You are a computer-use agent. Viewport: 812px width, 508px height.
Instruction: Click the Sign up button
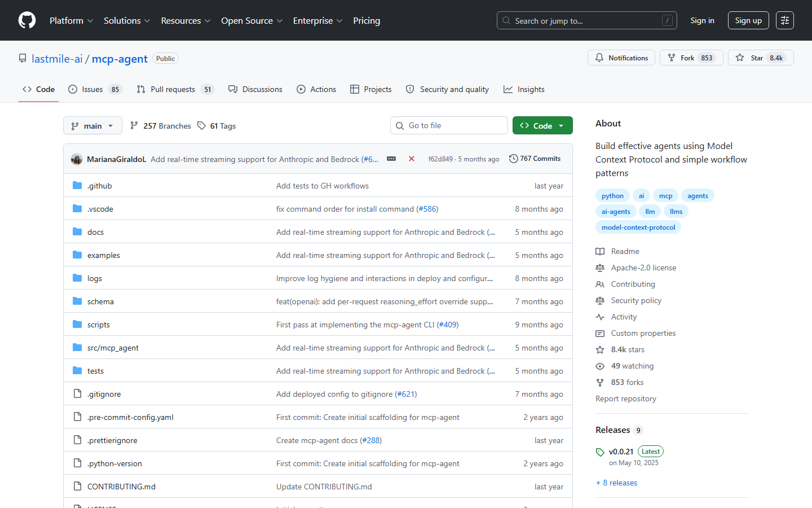pyautogui.click(x=748, y=20)
